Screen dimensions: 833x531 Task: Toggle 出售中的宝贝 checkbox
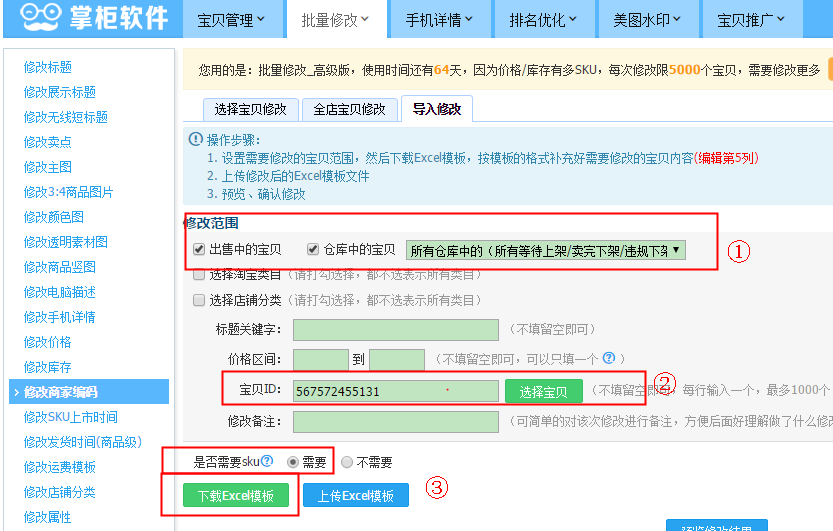(199, 249)
